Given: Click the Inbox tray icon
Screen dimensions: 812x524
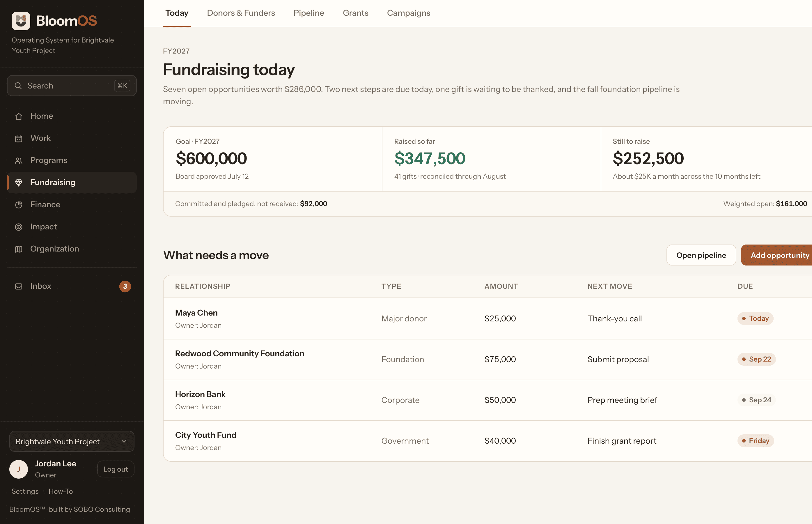Looking at the screenshot, I should [19, 286].
